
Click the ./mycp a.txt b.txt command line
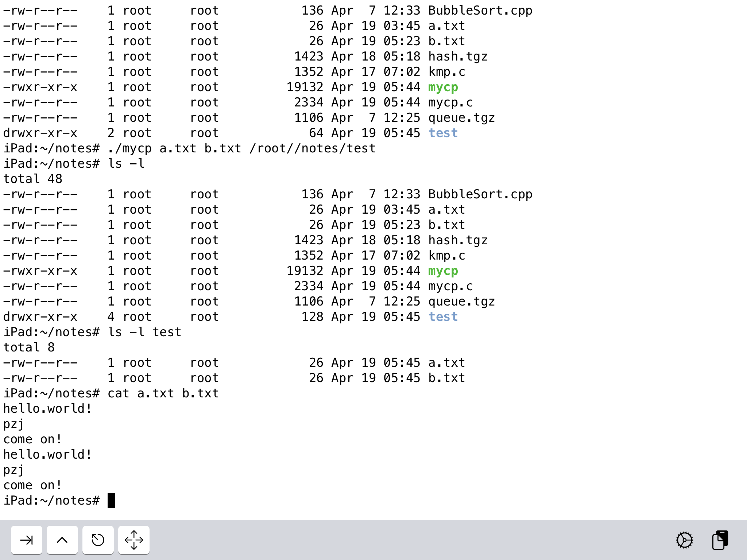pos(241,148)
